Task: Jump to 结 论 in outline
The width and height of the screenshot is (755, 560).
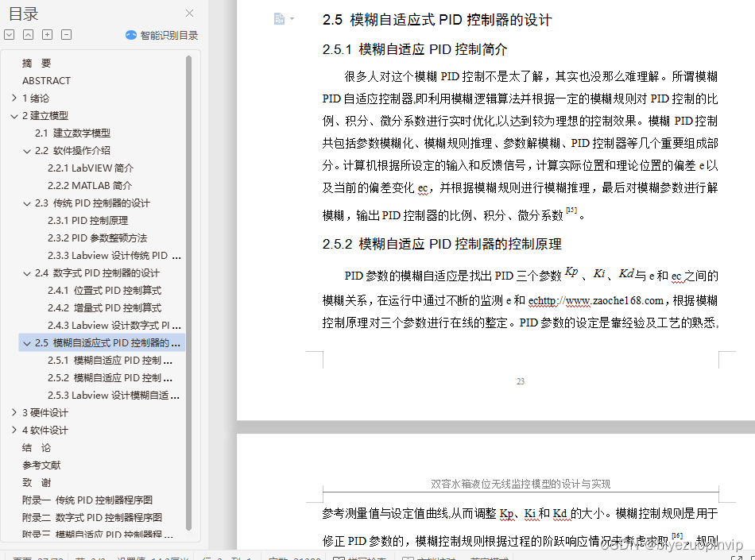Action: [x=37, y=447]
